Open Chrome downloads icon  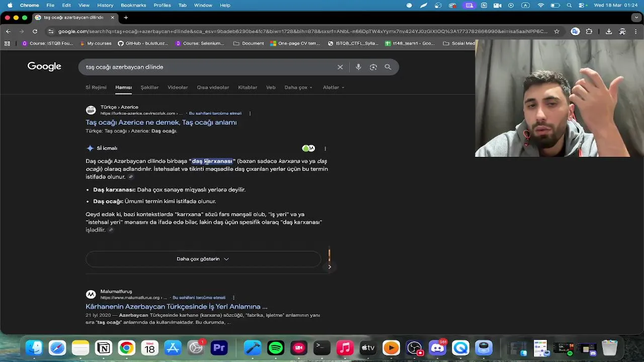[609, 31]
